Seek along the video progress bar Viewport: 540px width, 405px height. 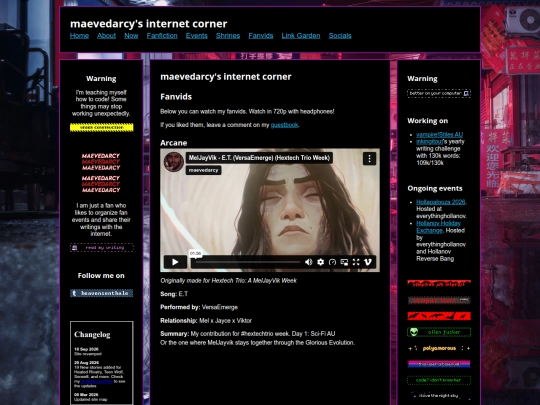248,262
